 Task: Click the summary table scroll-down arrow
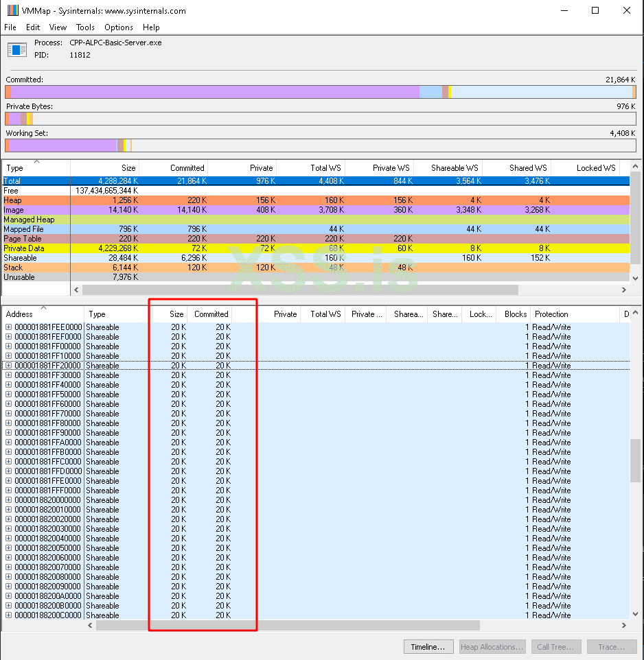[635, 279]
